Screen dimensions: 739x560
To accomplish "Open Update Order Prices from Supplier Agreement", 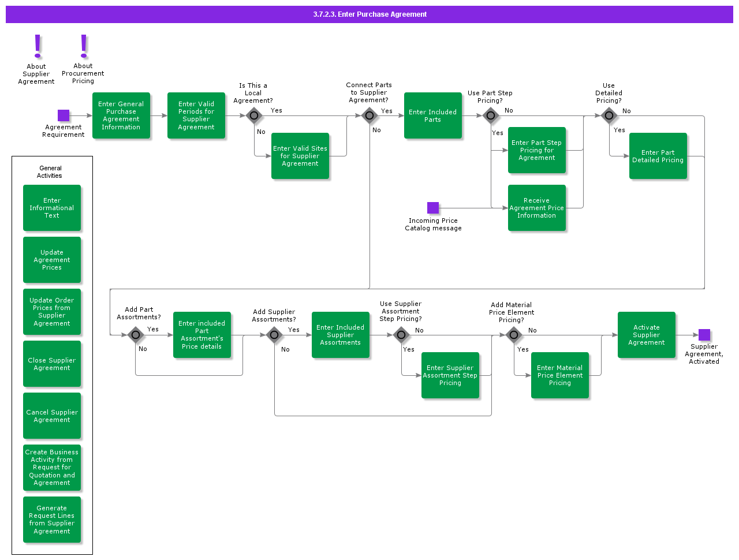I will (52, 312).
